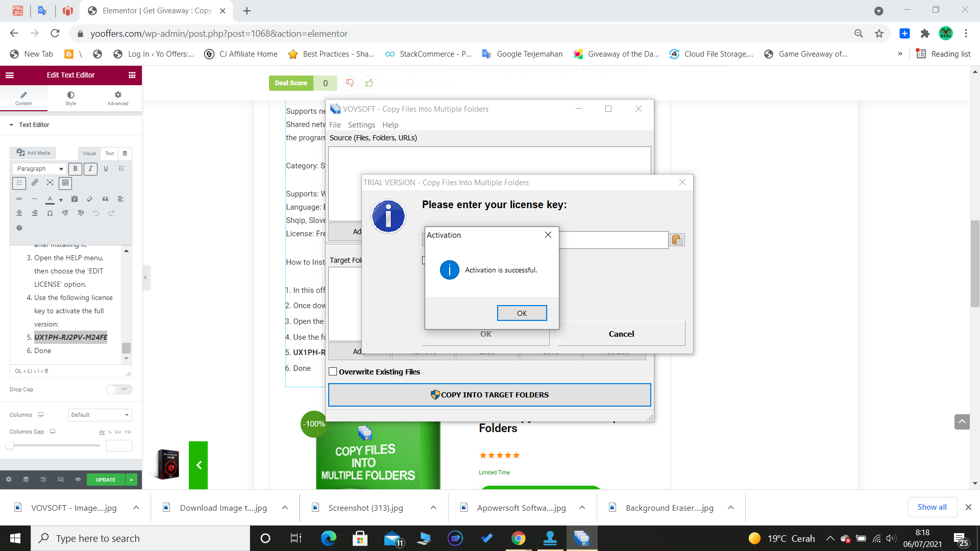Image resolution: width=980 pixels, height=551 pixels.
Task: Expand save options arrow beside Update
Action: tap(131, 480)
